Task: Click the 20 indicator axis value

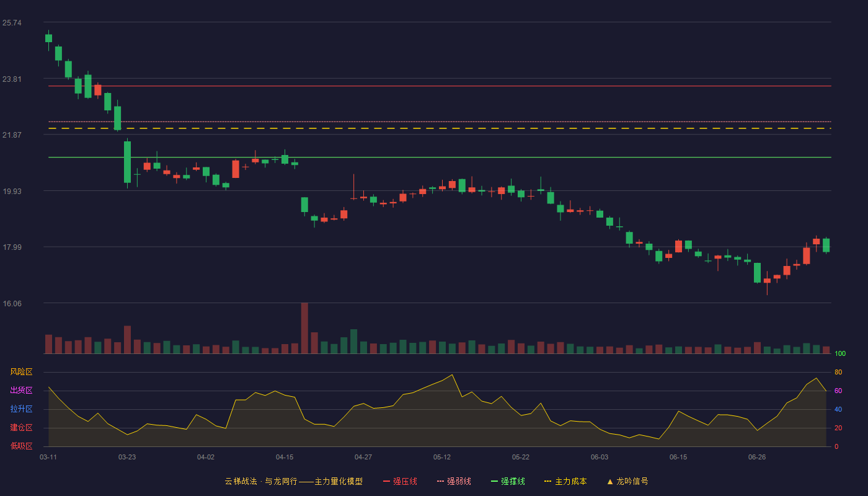Action: tap(838, 428)
